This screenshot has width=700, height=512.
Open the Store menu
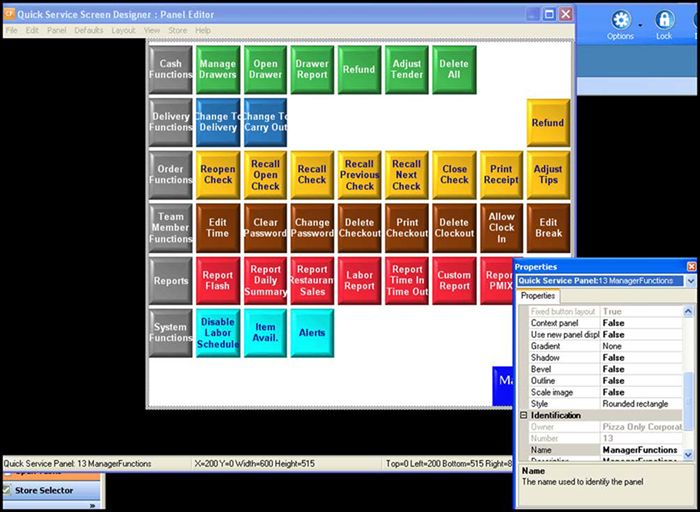(x=178, y=30)
